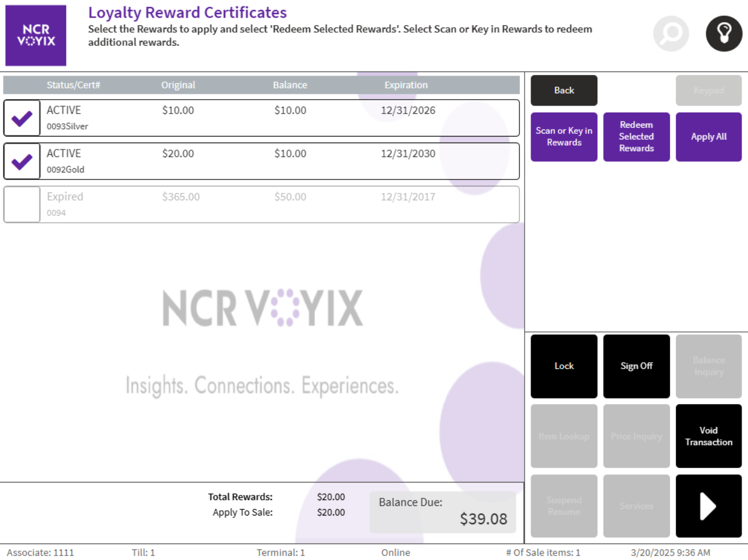Click the Balance column header
This screenshot has width=748, height=560.
pos(290,85)
